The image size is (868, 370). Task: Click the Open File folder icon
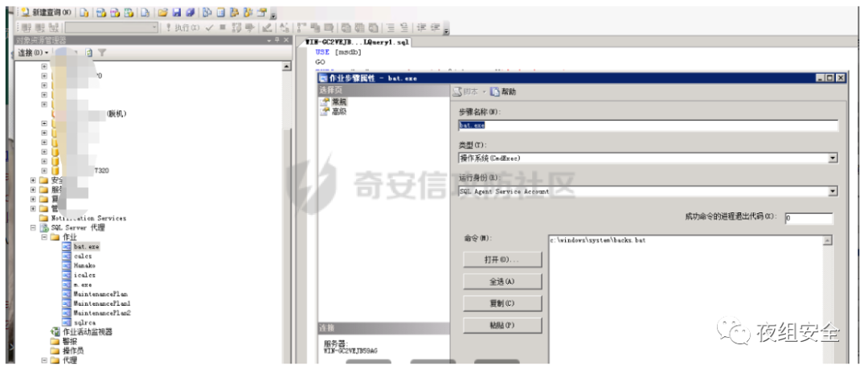coord(162,12)
